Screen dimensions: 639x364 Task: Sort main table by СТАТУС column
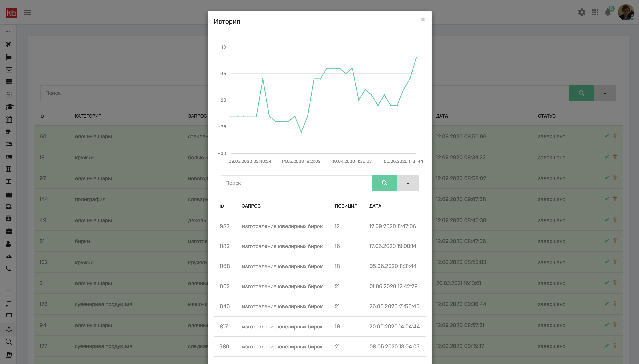pos(547,116)
